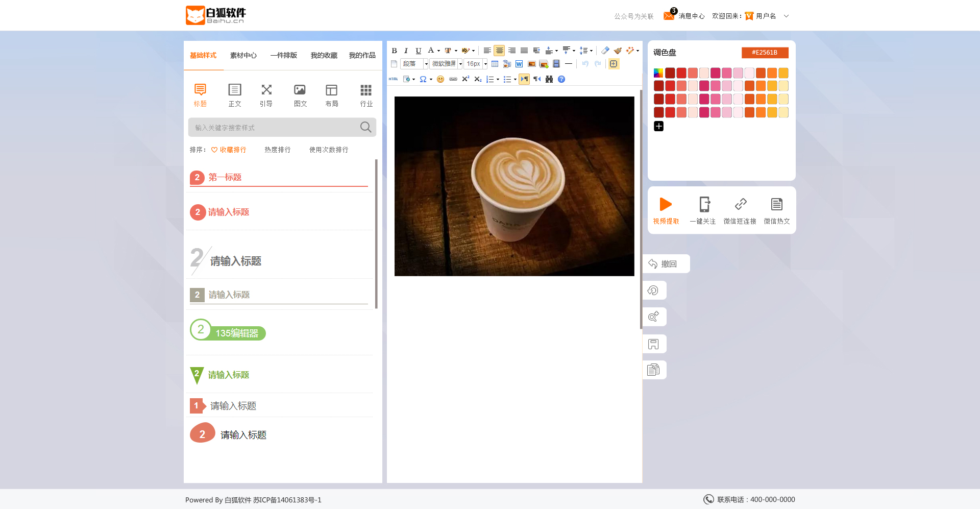
Task: Toggle left text alignment
Action: (x=487, y=51)
